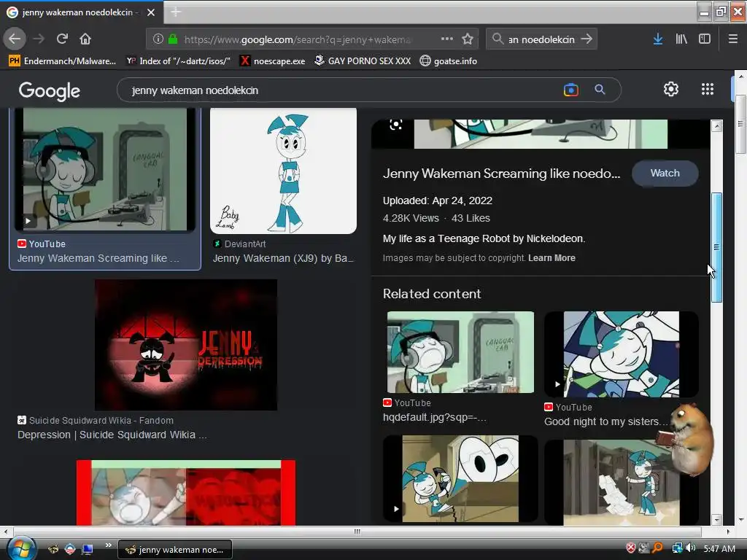Open the browser home page

tap(85, 39)
